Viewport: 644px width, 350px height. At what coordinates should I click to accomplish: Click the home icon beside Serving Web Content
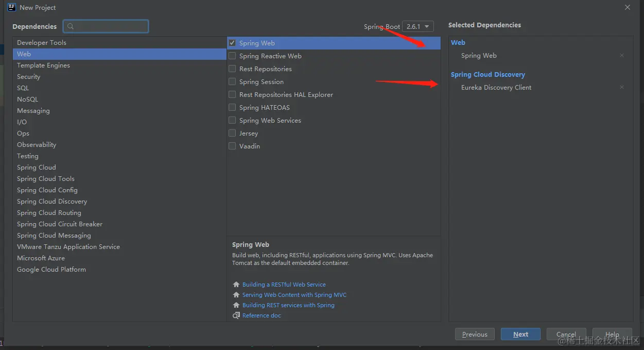point(236,295)
